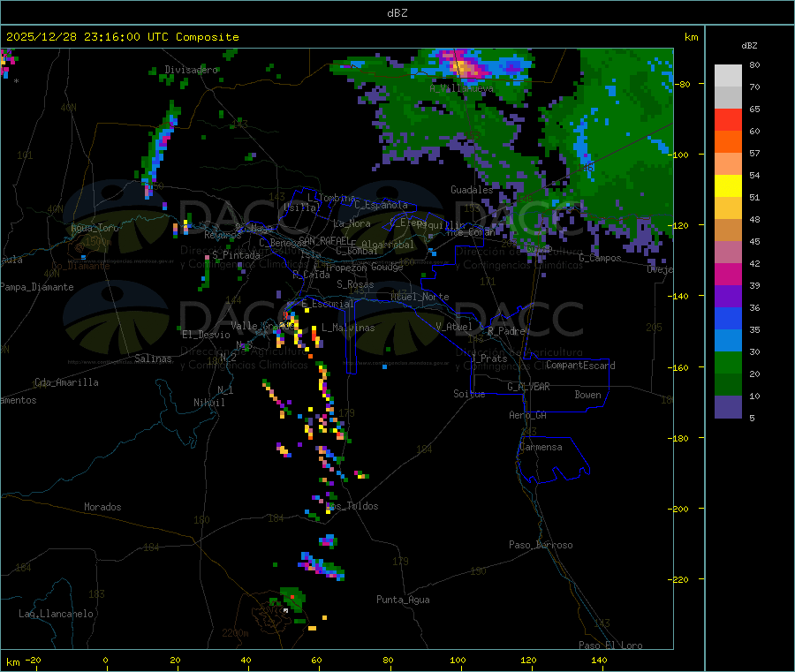Select the C_Española label
This screenshot has height=672, width=795.
click(x=381, y=205)
